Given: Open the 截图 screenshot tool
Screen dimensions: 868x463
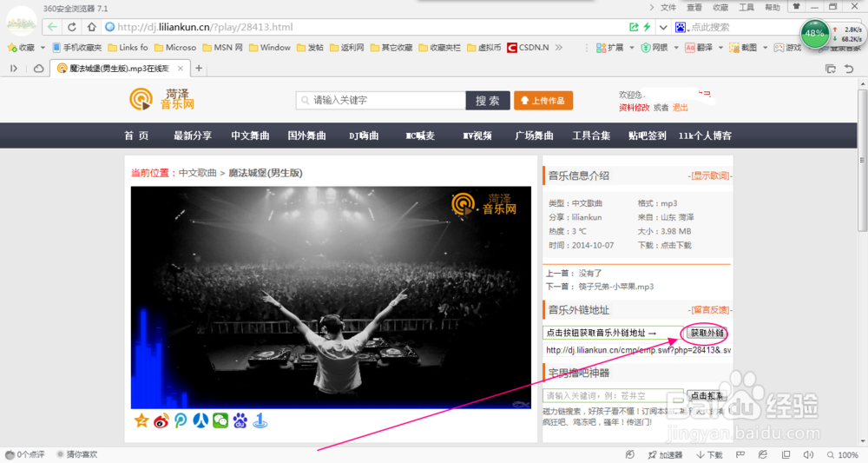Looking at the screenshot, I should click(743, 48).
